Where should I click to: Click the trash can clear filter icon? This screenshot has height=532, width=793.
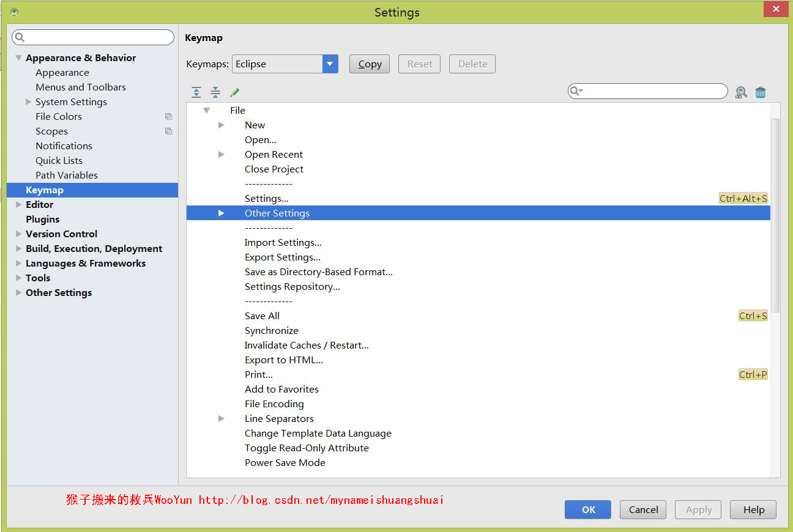[761, 92]
